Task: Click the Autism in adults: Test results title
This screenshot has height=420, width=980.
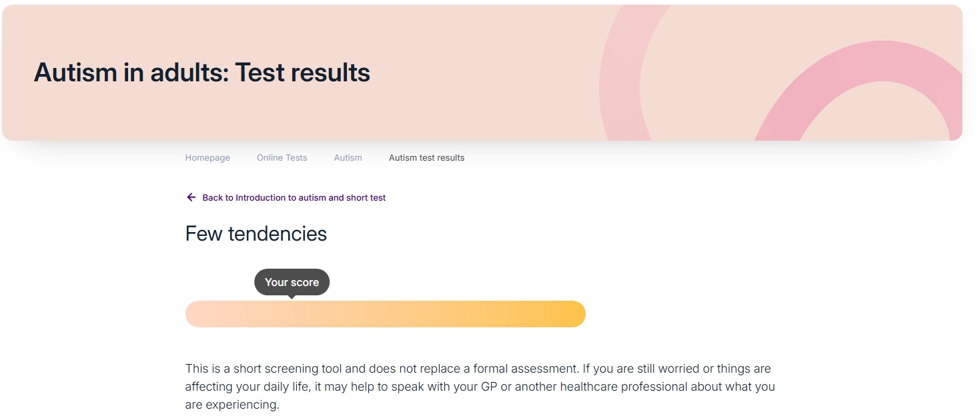Action: (x=201, y=72)
